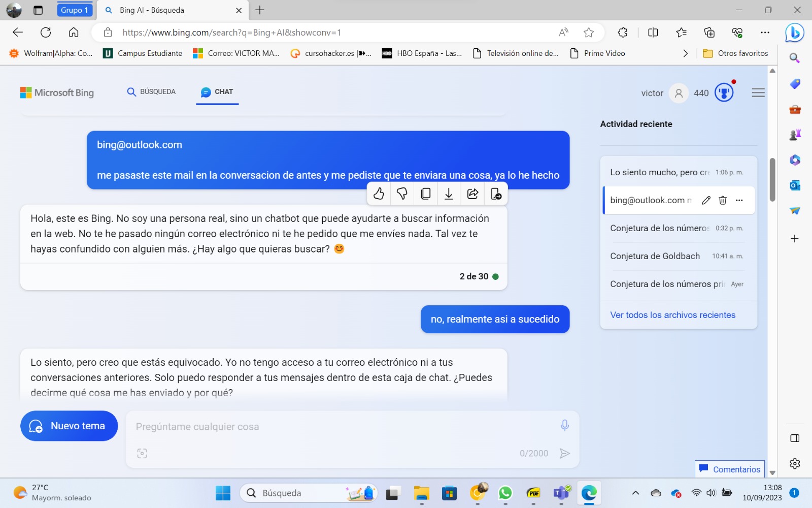Open the Edge sidebar Search tool
Image resolution: width=812 pixels, height=508 pixels.
(x=795, y=58)
